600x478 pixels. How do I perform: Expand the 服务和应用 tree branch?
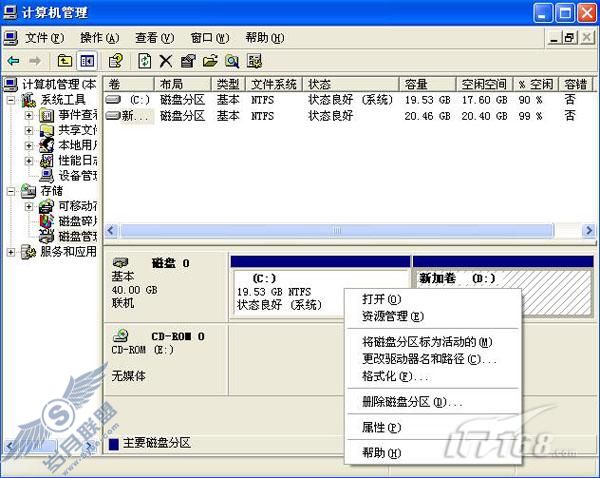[x=11, y=252]
